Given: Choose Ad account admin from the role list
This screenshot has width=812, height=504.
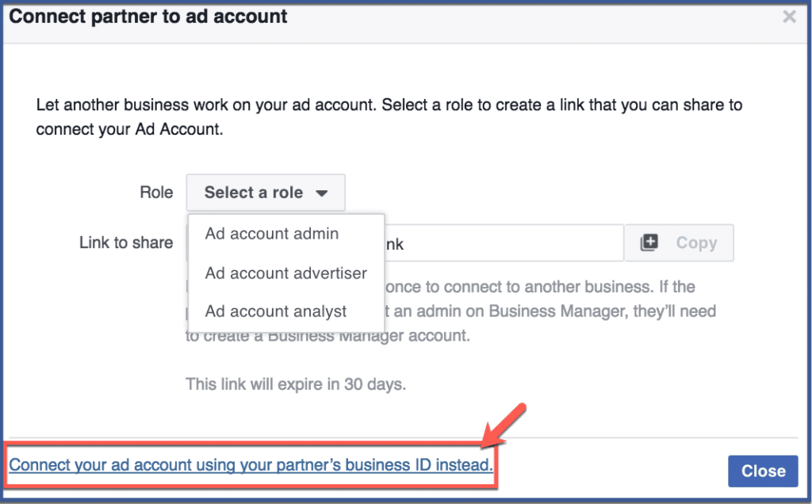Looking at the screenshot, I should tap(271, 234).
